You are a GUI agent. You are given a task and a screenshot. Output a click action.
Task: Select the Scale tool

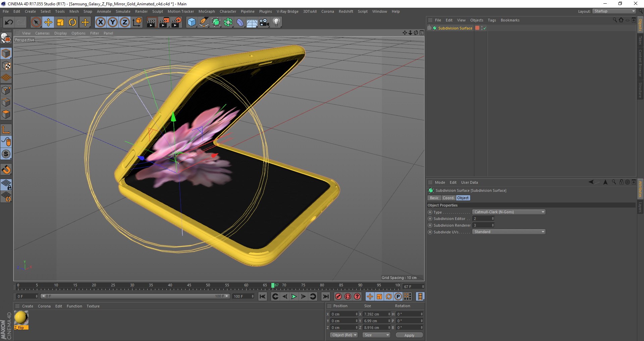pyautogui.click(x=60, y=22)
